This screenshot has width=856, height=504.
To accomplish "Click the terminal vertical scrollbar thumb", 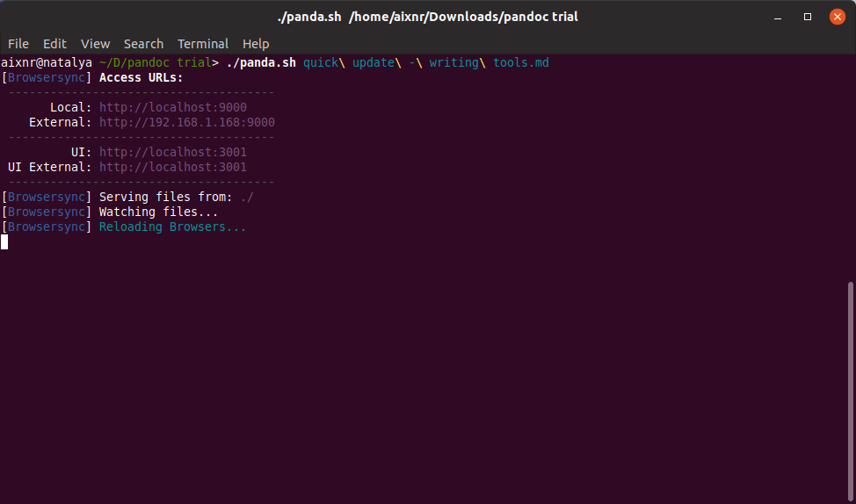I will 850,391.
